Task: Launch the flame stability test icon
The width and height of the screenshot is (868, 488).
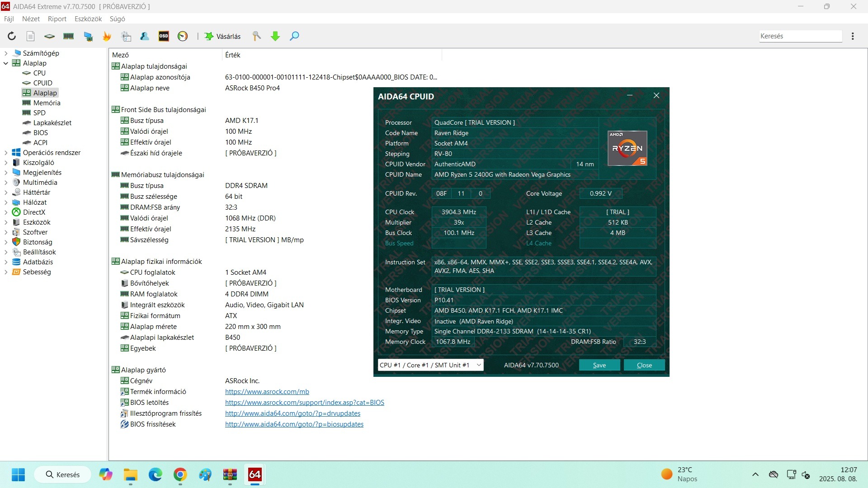Action: click(107, 36)
